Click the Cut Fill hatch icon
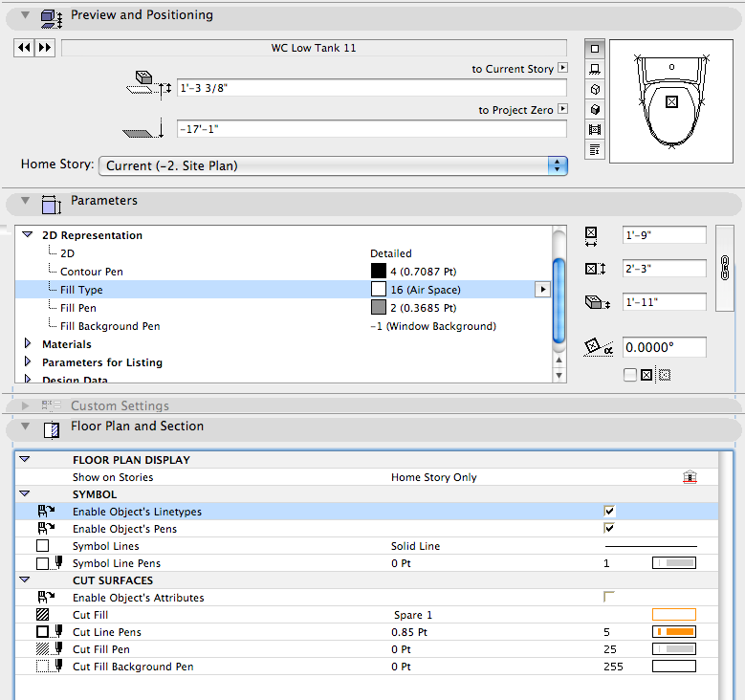This screenshot has width=745, height=700. click(x=43, y=615)
